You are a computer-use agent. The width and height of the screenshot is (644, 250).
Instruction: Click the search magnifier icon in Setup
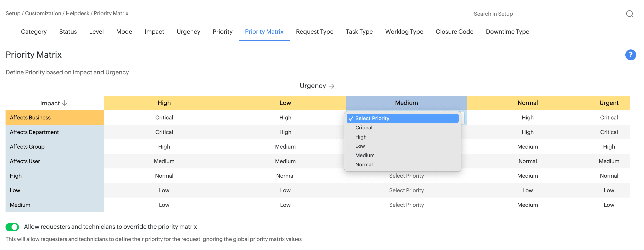[x=629, y=14]
